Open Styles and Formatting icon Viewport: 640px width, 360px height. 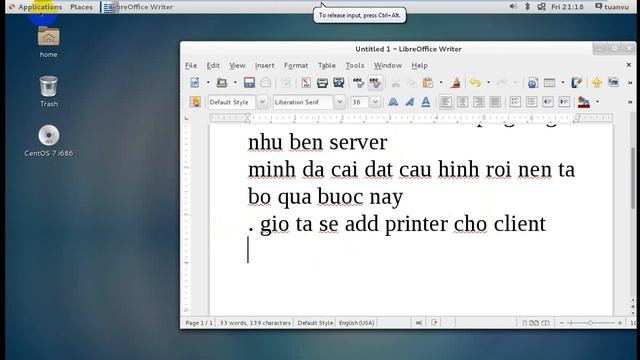pos(195,102)
